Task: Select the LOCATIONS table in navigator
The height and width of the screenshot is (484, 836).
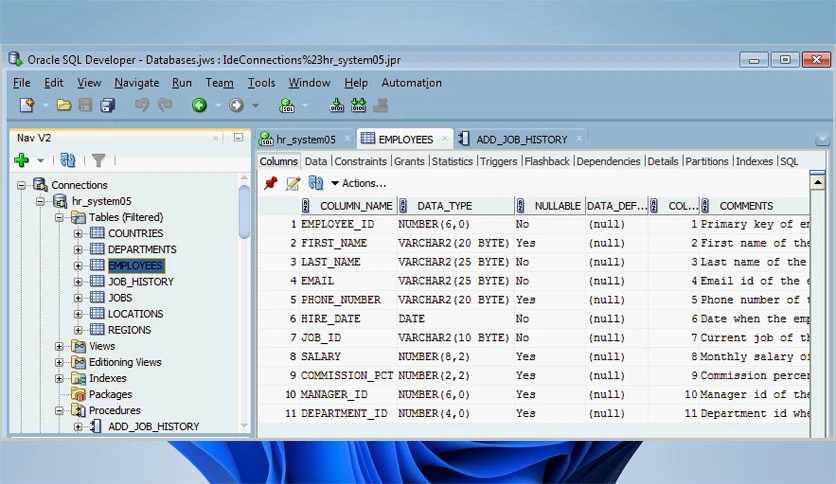Action: pyautogui.click(x=135, y=314)
